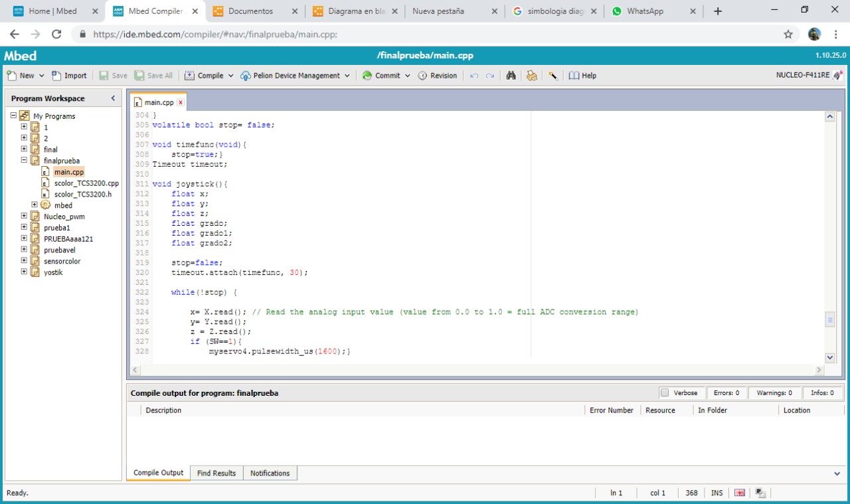Click the sensorcolor program folder icon
The height and width of the screenshot is (504, 850).
(35, 261)
